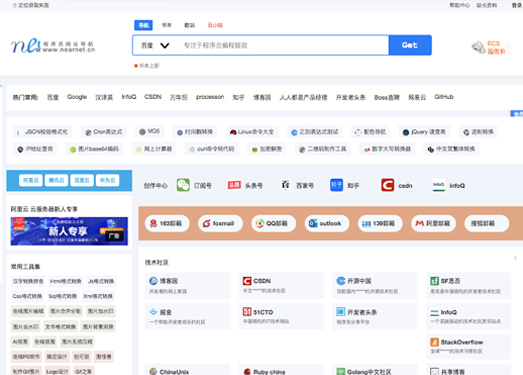Open the Css格式转换 tool tag
The height and width of the screenshot is (375, 523).
(x=27, y=296)
